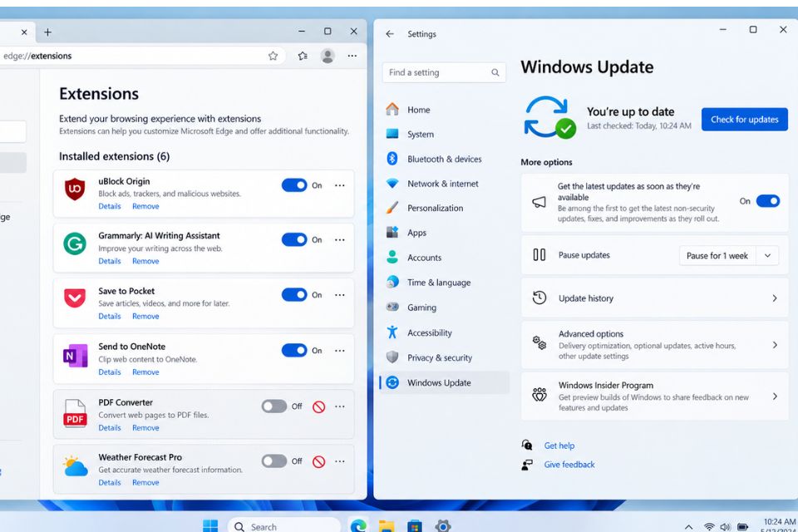Click the Find a setting search box
Screen dimensions: 798x532
[x=444, y=73]
